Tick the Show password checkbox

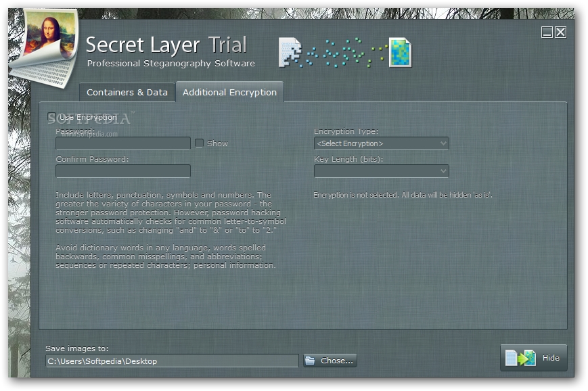(199, 143)
